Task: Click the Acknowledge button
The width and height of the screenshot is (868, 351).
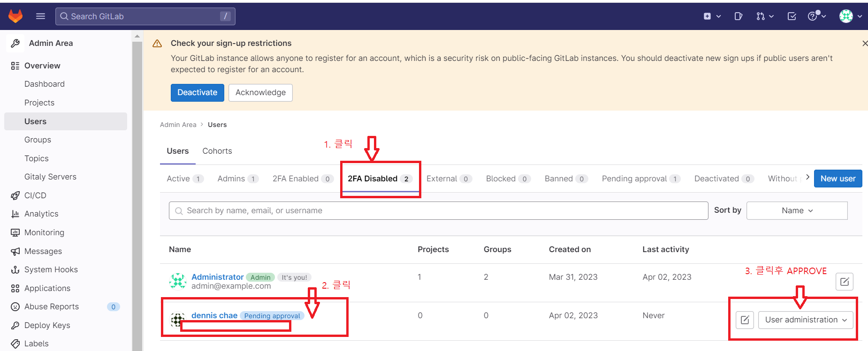Action: coord(260,92)
